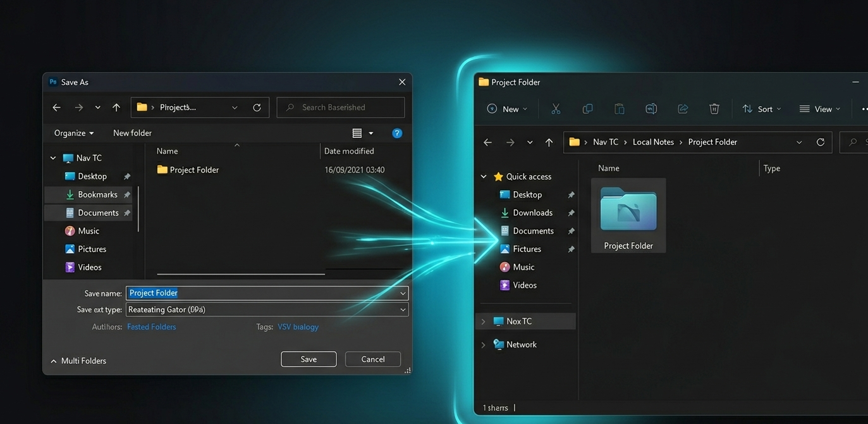The height and width of the screenshot is (424, 868).
Task: Expand the Nox TC tree node
Action: pos(484,321)
